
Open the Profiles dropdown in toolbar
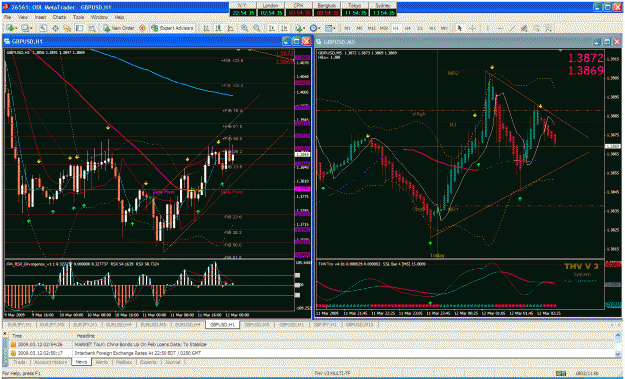[27, 28]
